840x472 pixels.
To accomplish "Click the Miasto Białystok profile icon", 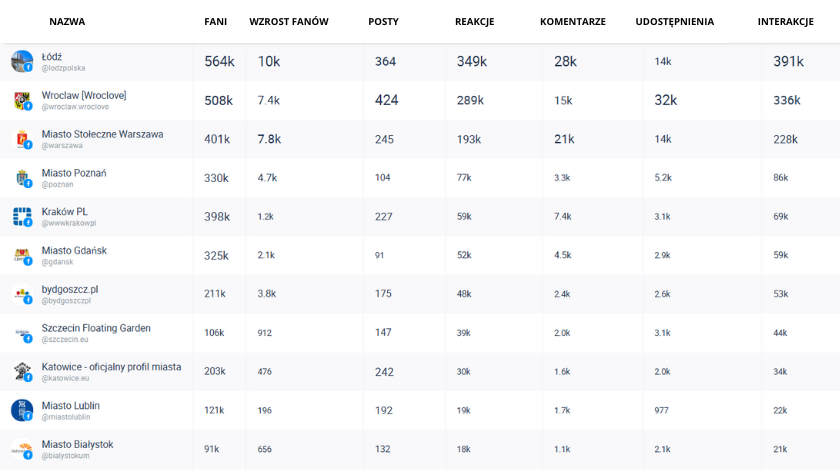I will click(x=22, y=449).
